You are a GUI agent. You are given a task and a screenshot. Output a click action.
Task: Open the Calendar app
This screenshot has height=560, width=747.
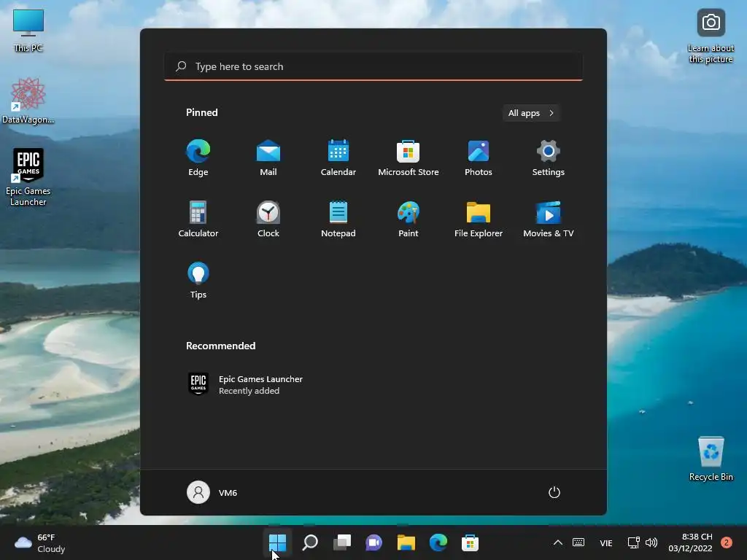pos(338,158)
